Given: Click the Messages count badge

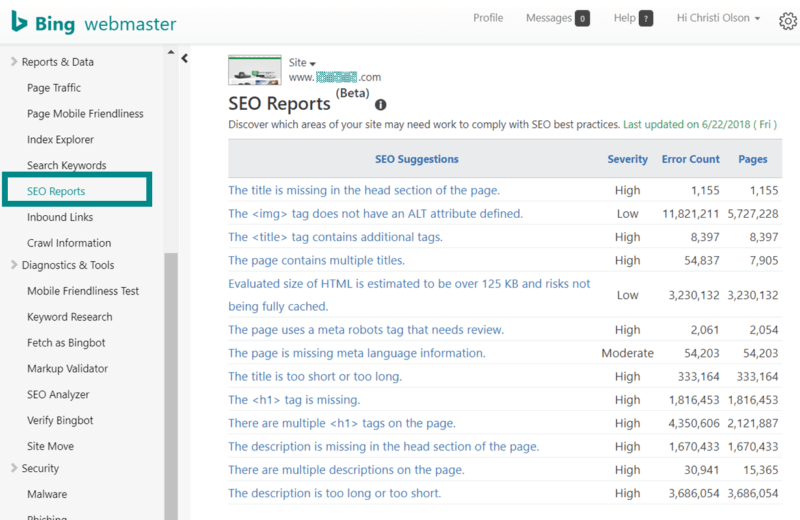Looking at the screenshot, I should pos(582,18).
